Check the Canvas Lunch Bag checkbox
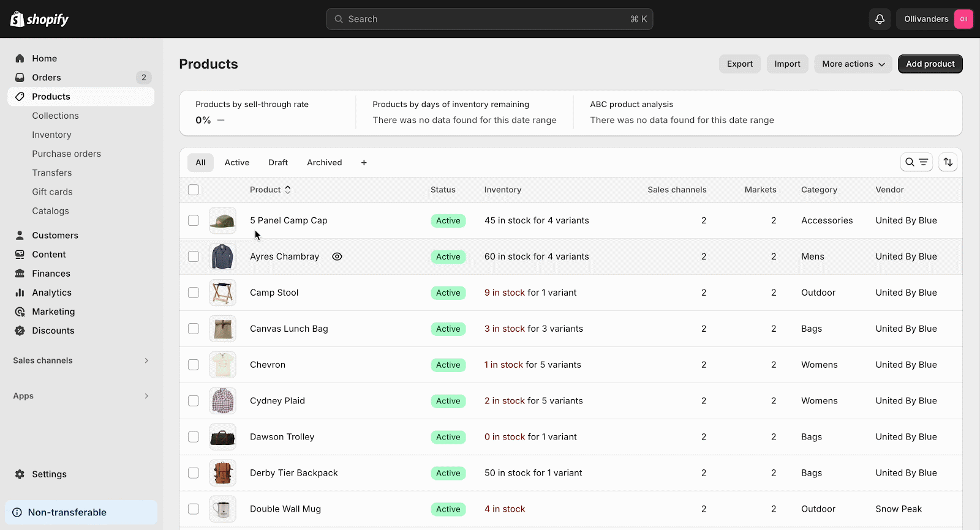The height and width of the screenshot is (530, 980). tap(194, 329)
